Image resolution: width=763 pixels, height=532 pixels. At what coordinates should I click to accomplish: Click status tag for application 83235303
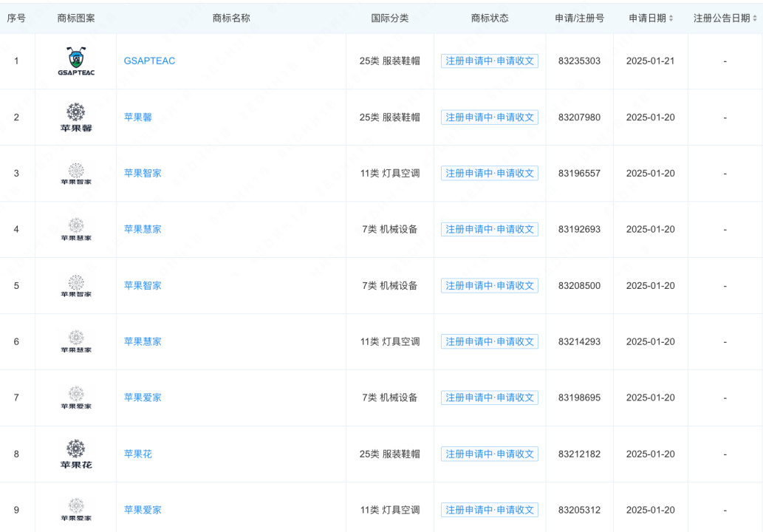tap(490, 61)
